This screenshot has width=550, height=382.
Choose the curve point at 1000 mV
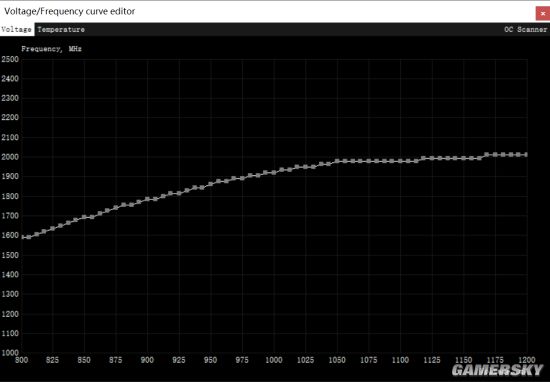click(274, 173)
